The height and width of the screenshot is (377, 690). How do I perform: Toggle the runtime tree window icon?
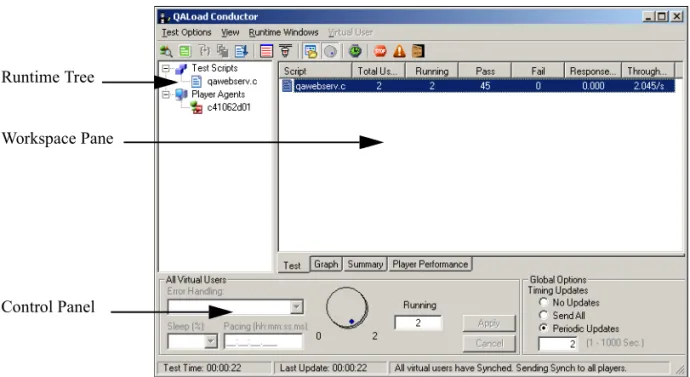(x=311, y=51)
